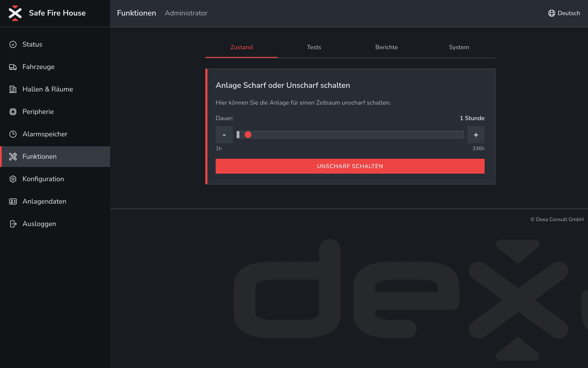Open Alarmspeicher clock icon
588x368 pixels.
(x=13, y=134)
